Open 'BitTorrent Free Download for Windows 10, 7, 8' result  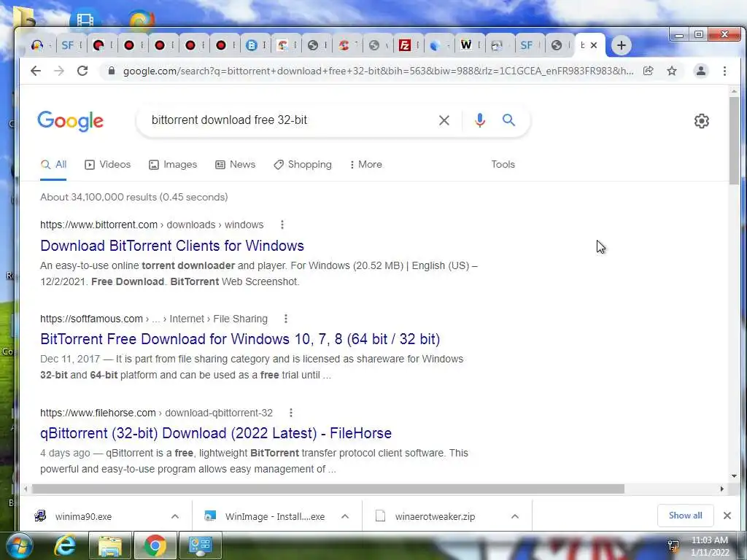(x=240, y=339)
